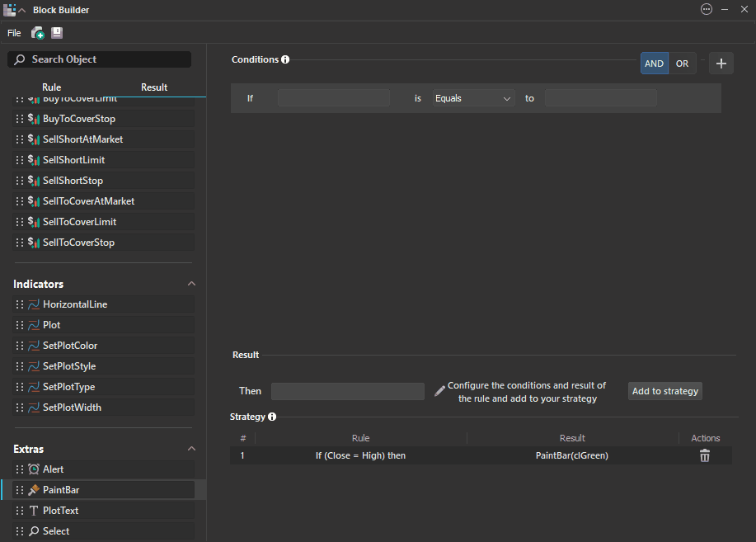756x542 pixels.
Task: Click the plus icon to add condition
Action: (721, 64)
